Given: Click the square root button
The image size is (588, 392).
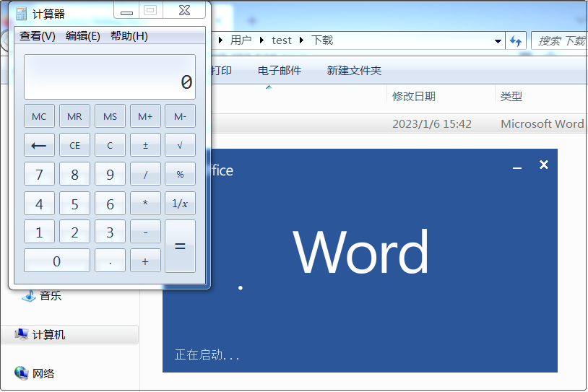Looking at the screenshot, I should (x=180, y=145).
